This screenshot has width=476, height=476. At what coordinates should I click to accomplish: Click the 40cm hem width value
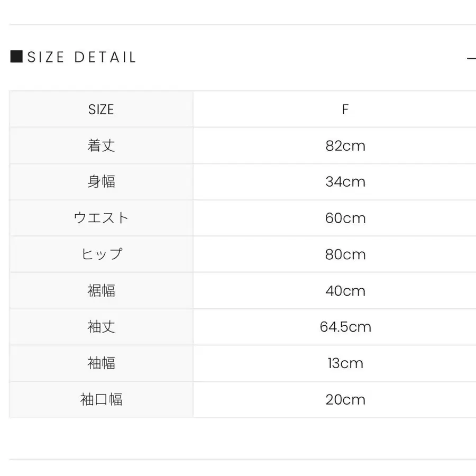[345, 290]
